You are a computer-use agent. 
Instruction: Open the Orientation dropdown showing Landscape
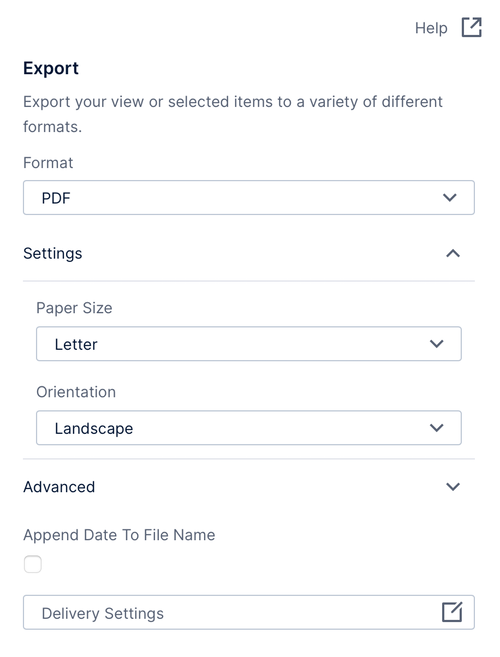point(249,428)
